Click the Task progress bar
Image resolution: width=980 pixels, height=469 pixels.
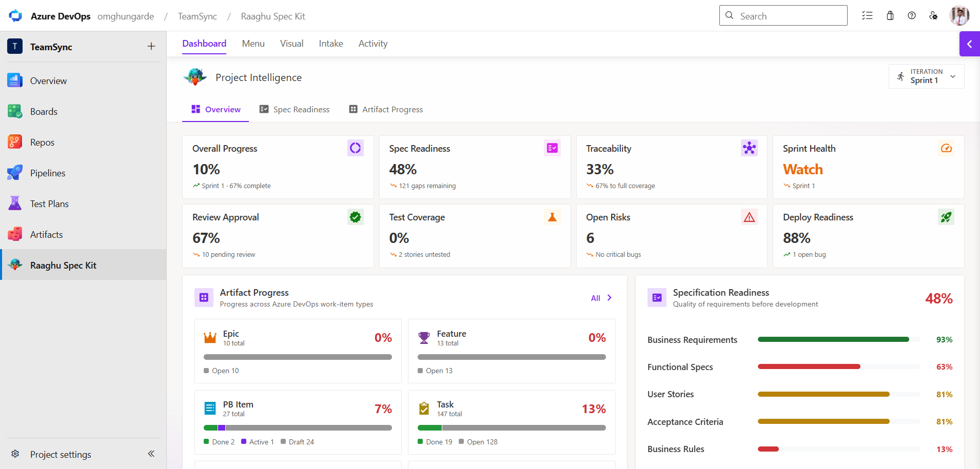512,427
